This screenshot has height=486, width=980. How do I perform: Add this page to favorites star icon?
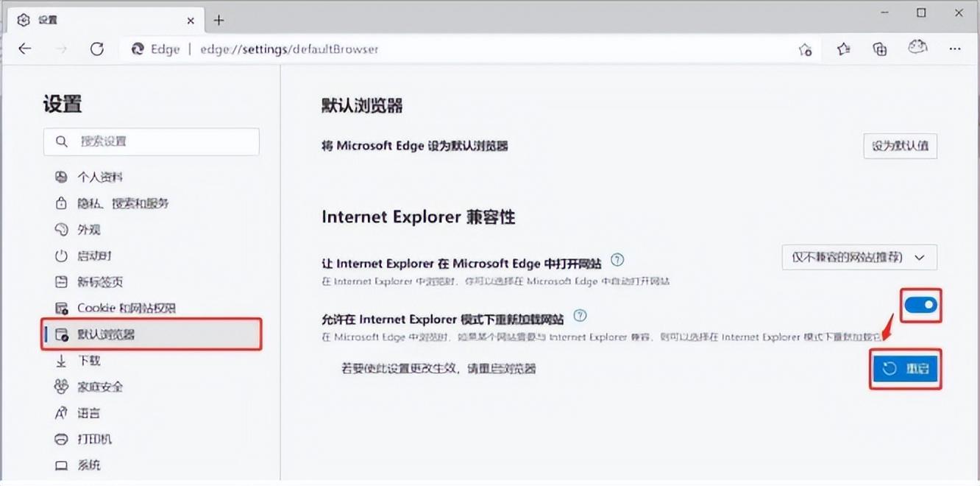point(805,49)
